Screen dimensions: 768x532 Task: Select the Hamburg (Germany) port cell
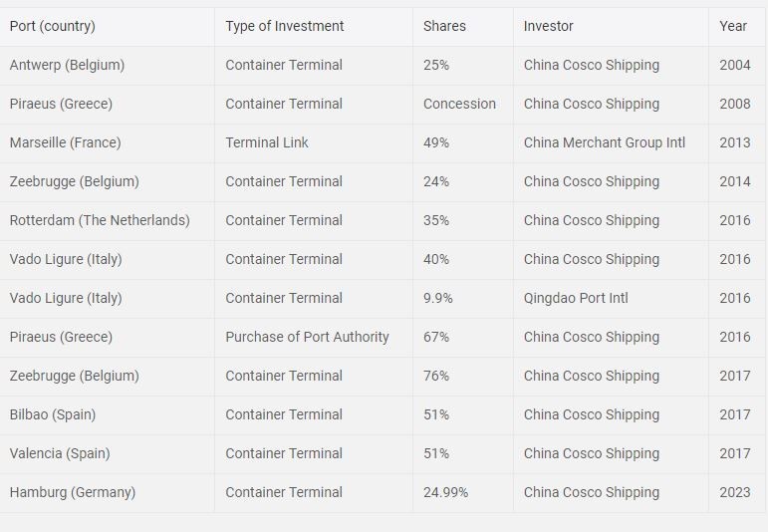click(x=73, y=492)
